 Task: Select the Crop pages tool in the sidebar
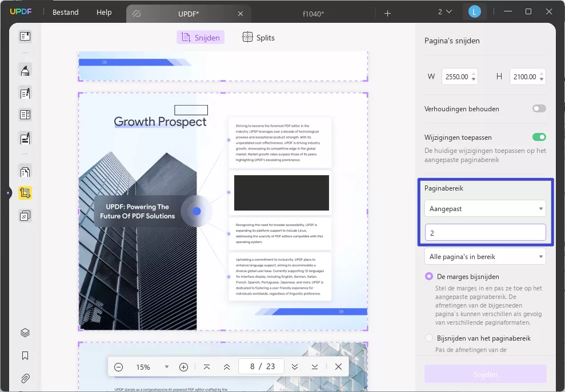pyautogui.click(x=25, y=193)
